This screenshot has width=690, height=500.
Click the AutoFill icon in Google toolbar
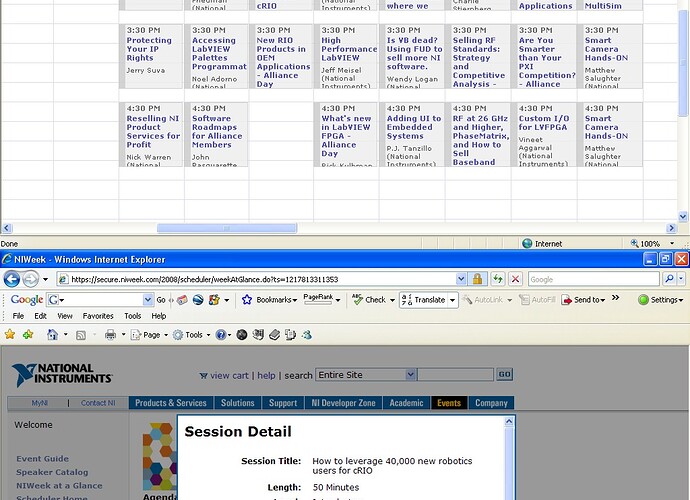tap(524, 300)
